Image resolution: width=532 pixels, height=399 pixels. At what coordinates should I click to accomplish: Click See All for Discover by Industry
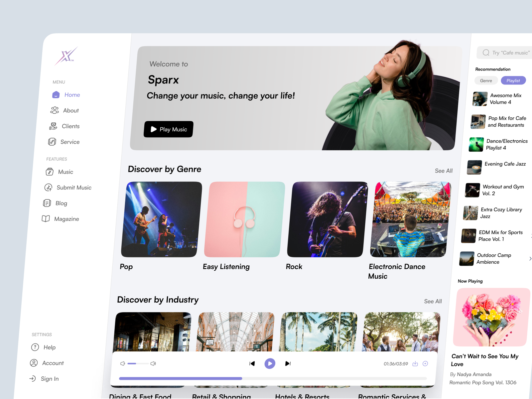(433, 301)
